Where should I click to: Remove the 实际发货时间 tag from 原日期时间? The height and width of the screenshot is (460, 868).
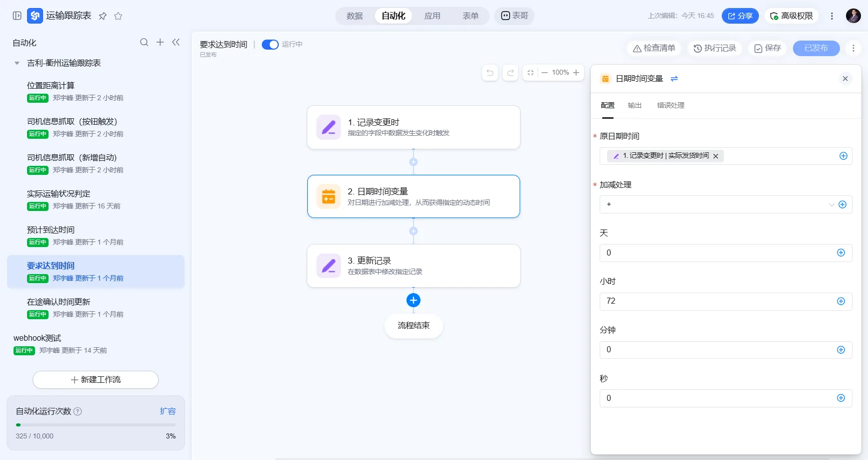click(716, 156)
